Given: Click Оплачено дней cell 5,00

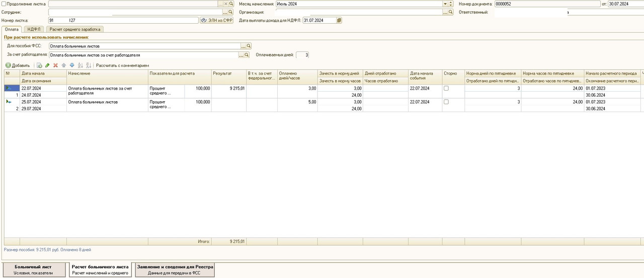Looking at the screenshot, I should coord(297,102).
